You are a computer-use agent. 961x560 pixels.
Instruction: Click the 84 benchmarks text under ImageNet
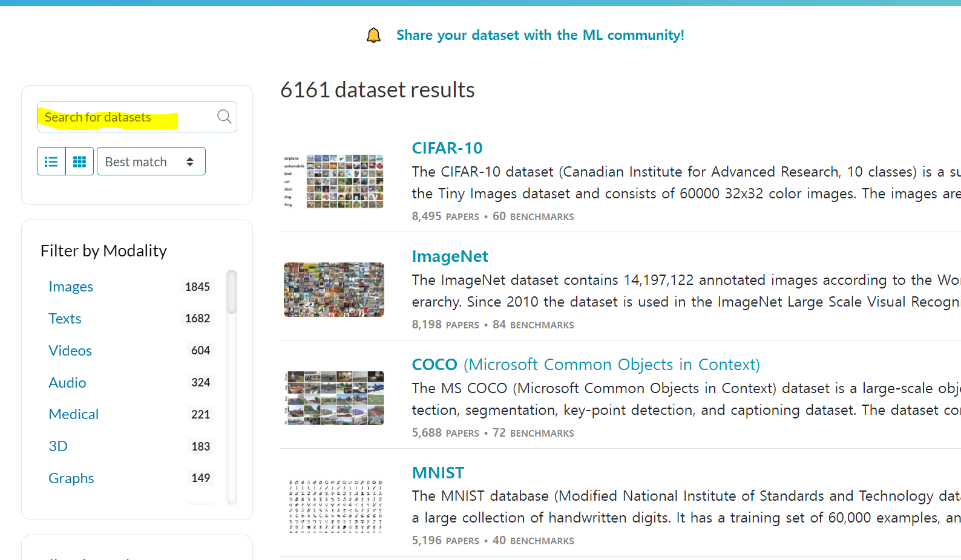point(533,325)
